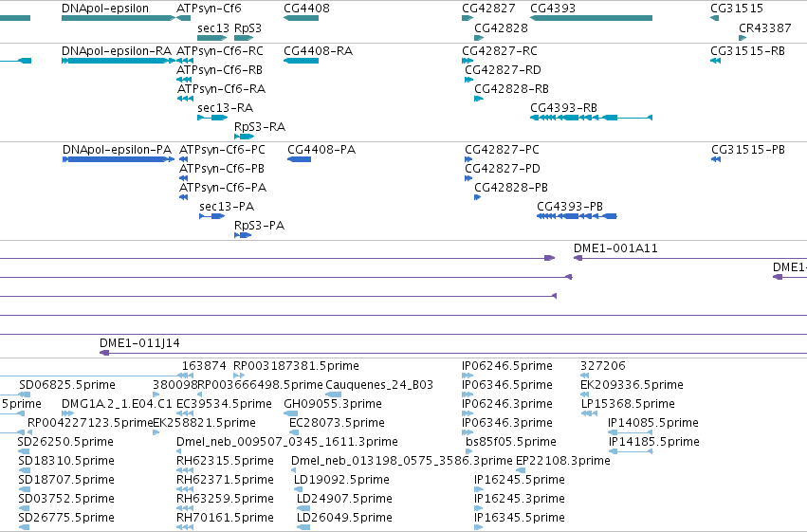This screenshot has height=532, width=807.
Task: Click the Dmel_neb_009507_0345_1611.3prime label
Action: 287,442
